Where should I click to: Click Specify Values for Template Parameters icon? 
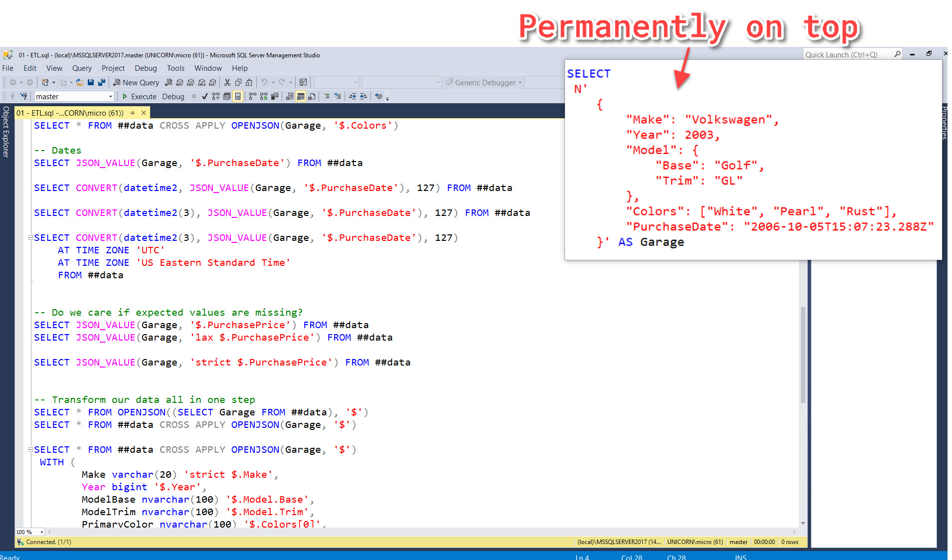pos(379,96)
